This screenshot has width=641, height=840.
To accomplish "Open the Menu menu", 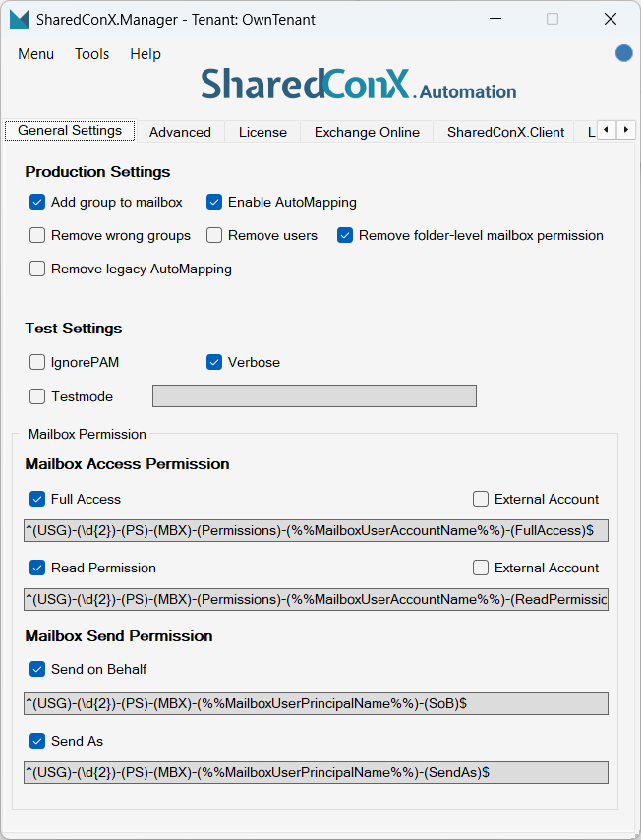I will [x=36, y=54].
